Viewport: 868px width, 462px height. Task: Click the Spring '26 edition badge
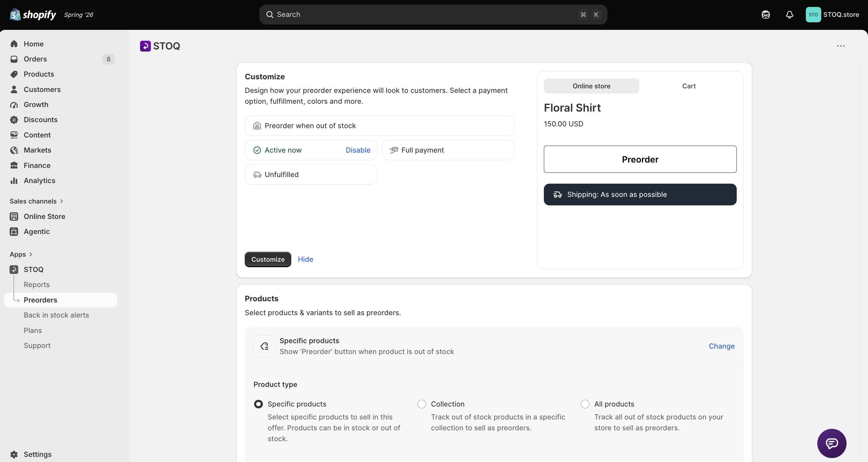coord(78,15)
